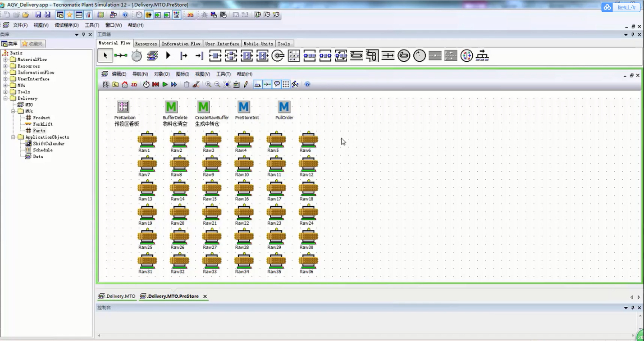Toggle show connections button in frame toolbar
Image resolution: width=644 pixels, height=341 pixels.
tap(267, 84)
